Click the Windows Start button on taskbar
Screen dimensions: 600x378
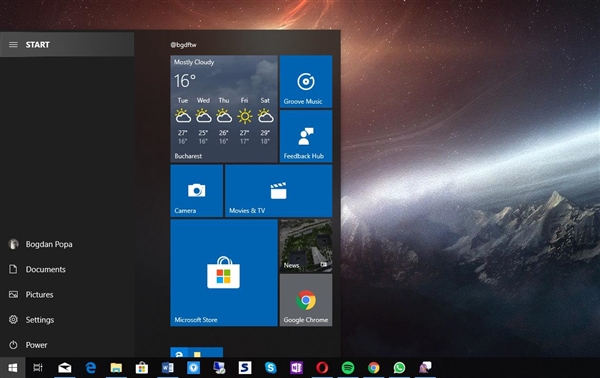(13, 368)
